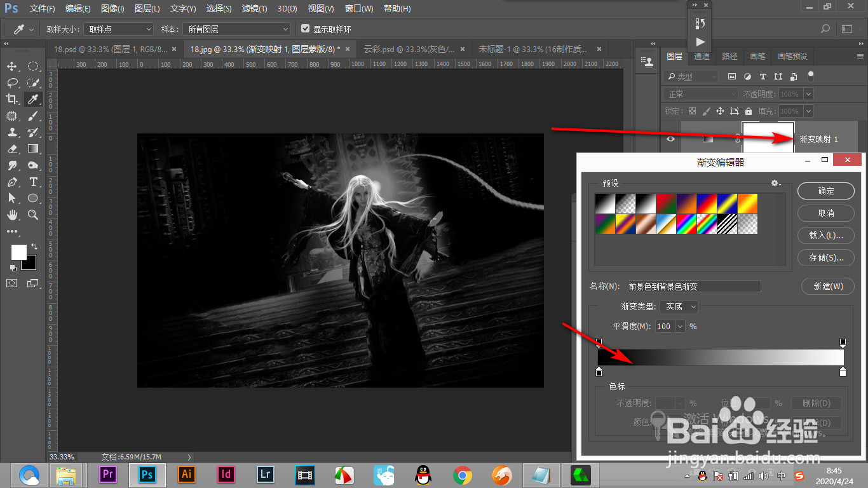Click the Load gradients button
This screenshot has height=488, width=868.
click(x=826, y=235)
